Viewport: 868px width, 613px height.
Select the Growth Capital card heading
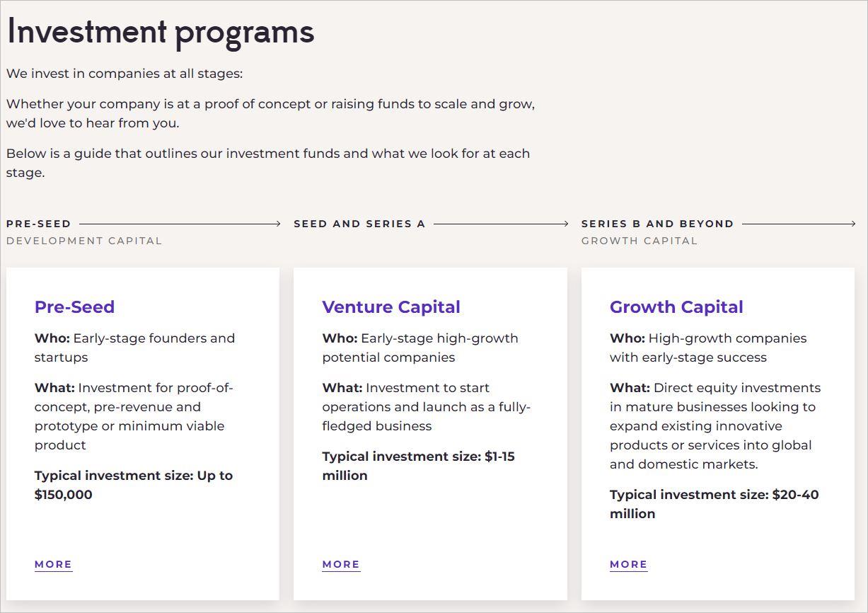click(x=676, y=307)
